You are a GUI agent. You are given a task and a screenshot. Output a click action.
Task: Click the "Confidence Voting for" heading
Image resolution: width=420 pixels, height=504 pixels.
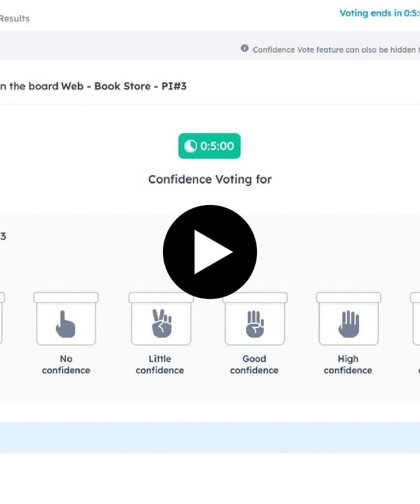pos(210,179)
